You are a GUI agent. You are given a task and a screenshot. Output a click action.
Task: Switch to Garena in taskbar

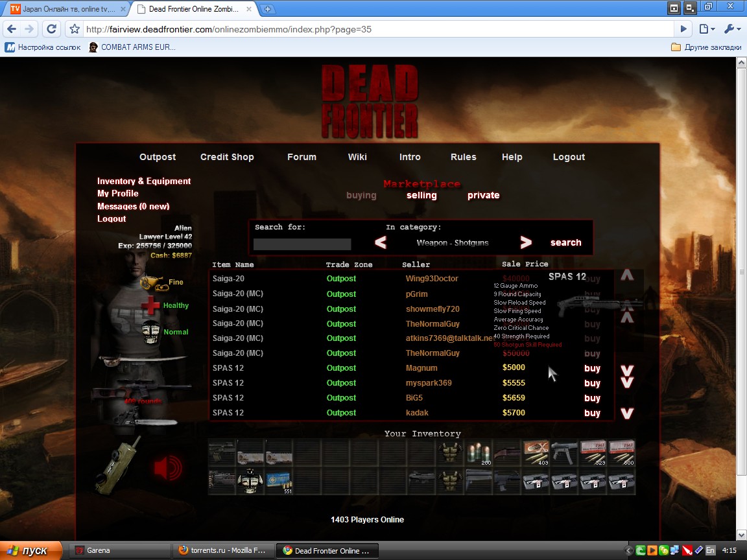coord(119,550)
